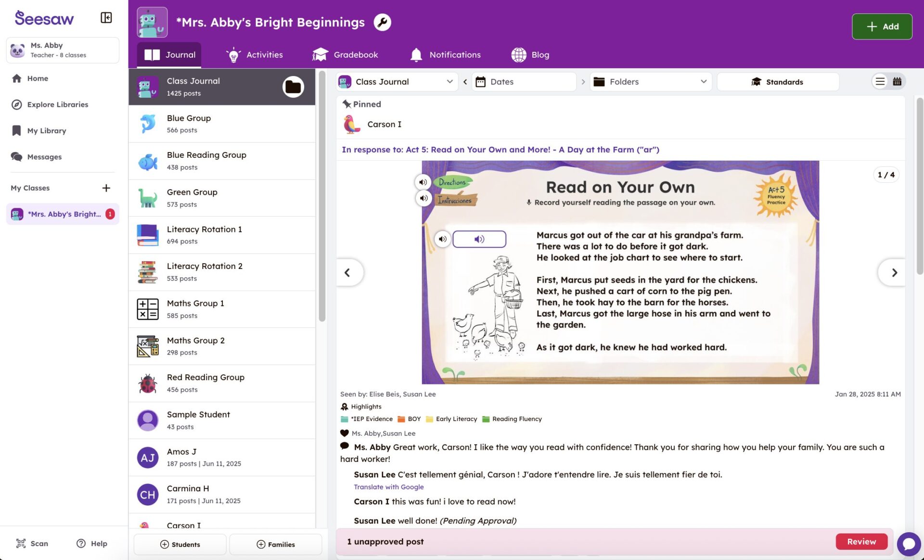Image resolution: width=924 pixels, height=560 pixels.
Task: Switch to list view of posts
Action: pos(879,81)
